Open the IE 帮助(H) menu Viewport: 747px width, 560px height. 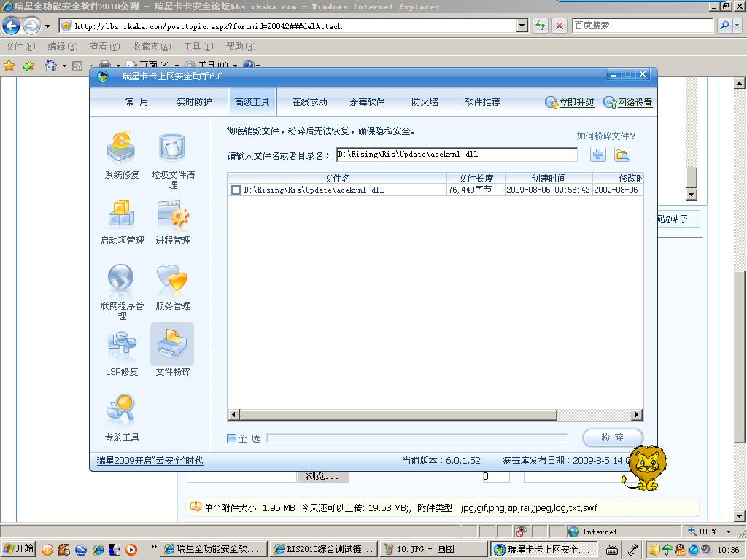point(241,46)
